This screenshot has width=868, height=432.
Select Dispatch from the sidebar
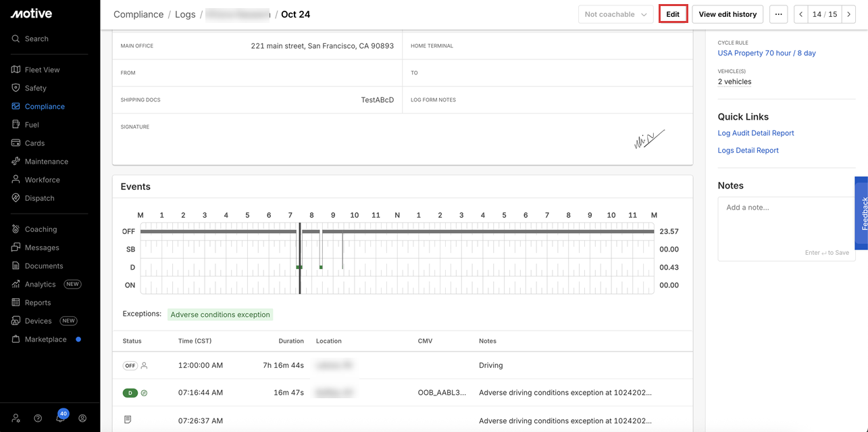[x=39, y=198]
